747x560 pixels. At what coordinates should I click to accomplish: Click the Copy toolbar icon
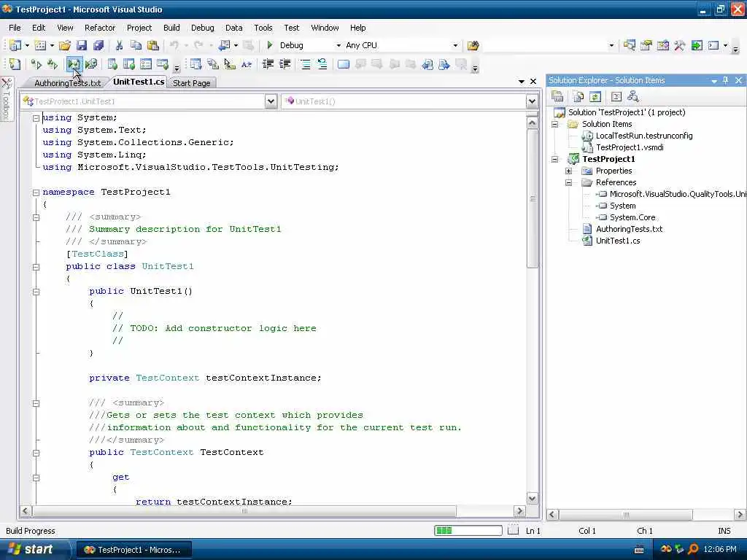tap(136, 45)
